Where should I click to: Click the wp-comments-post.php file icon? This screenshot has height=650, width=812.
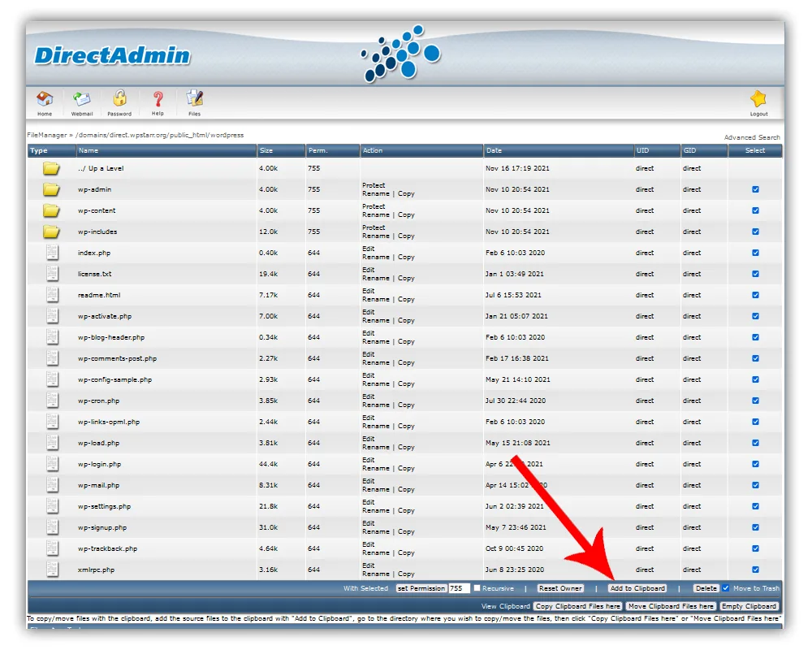pyautogui.click(x=52, y=358)
